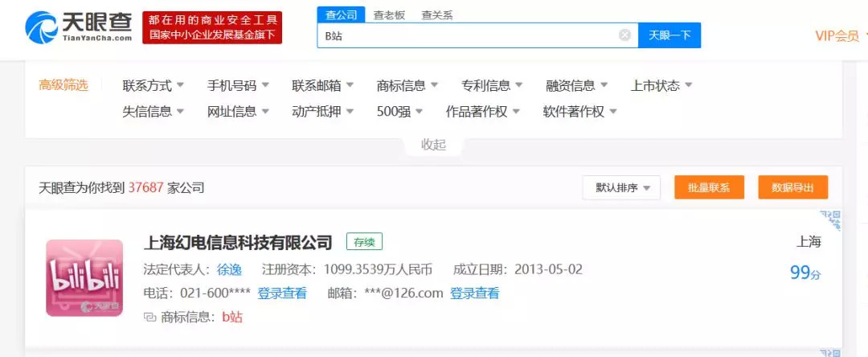The image size is (868, 357).
Task: Open the bilibili company logo thumbnail
Action: (x=84, y=277)
